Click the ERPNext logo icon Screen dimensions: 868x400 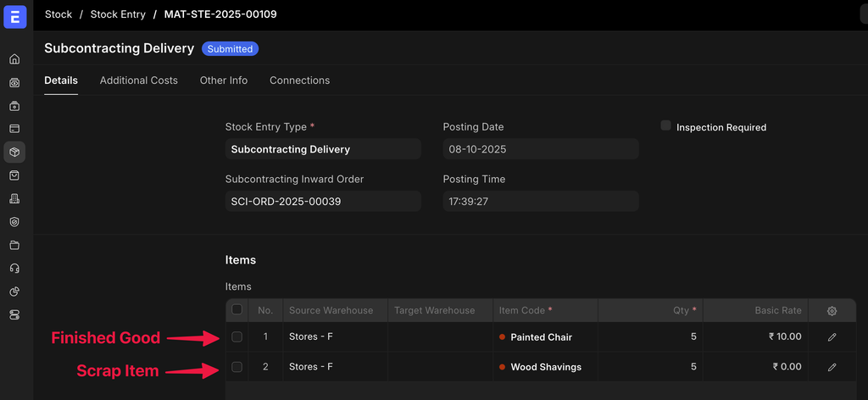tap(14, 17)
